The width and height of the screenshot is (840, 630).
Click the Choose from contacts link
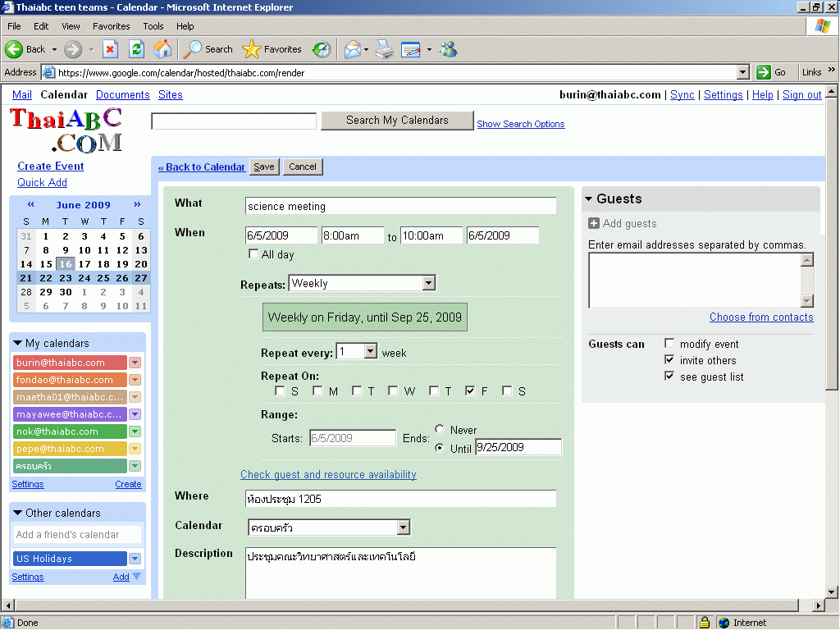click(x=761, y=317)
